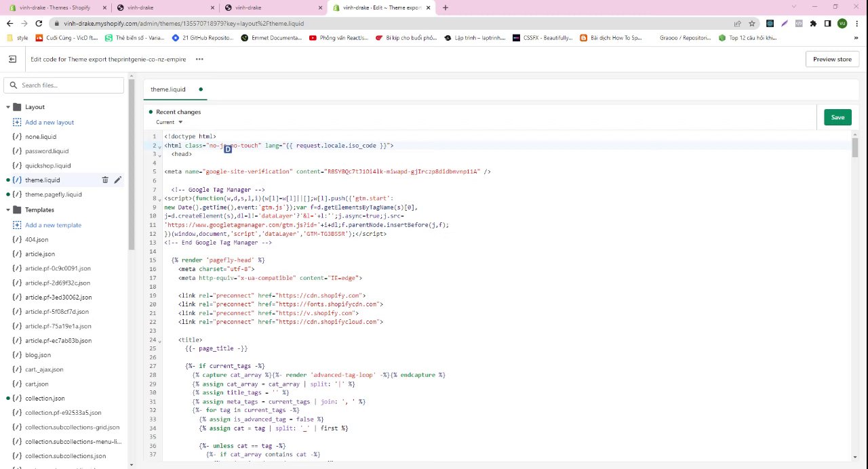Open collection.subcollections-grid.json file
Viewport: 868px width, 469px height.
[x=73, y=428]
